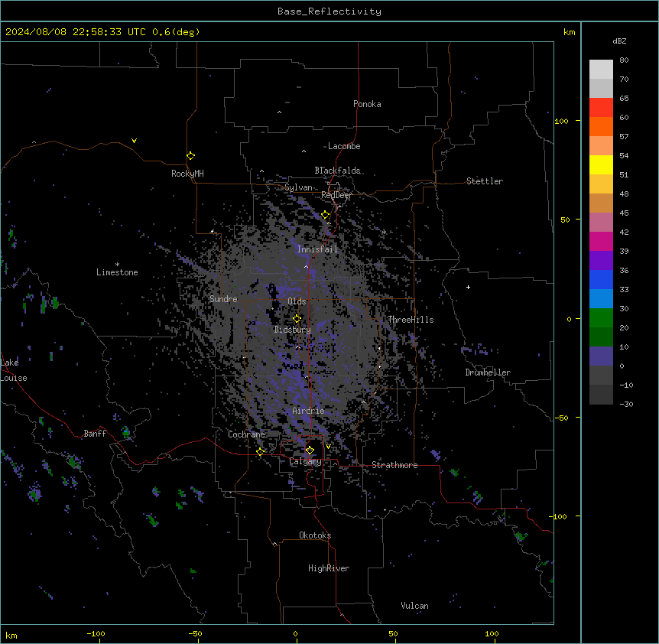The height and width of the screenshot is (644, 659).
Task: Pick the yellow 51-54 dBZ legend swatch
Action: pyautogui.click(x=601, y=164)
